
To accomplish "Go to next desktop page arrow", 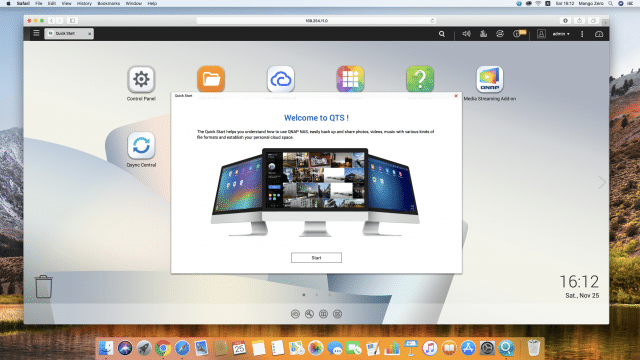I will pos(602,182).
